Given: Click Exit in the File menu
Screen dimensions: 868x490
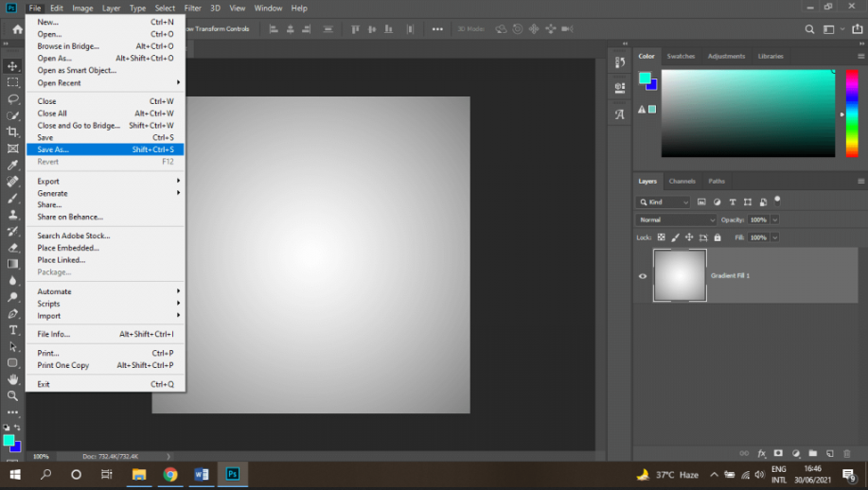Looking at the screenshot, I should 105,384.
